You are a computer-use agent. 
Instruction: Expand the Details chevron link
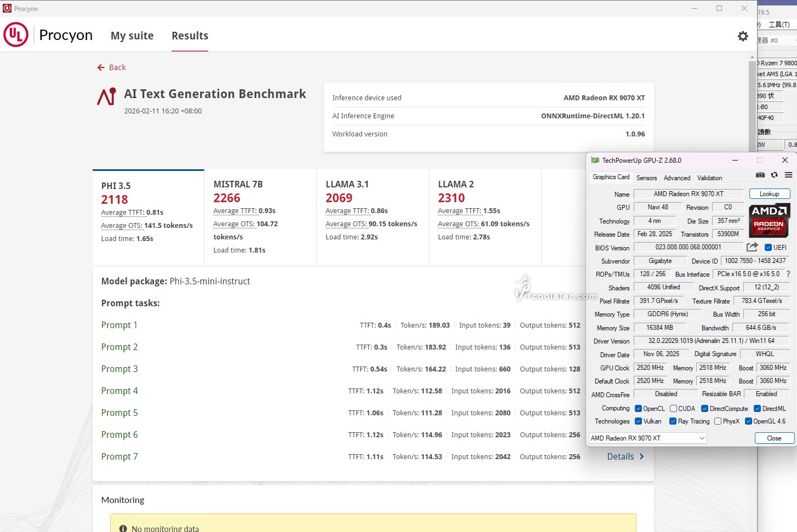point(625,456)
